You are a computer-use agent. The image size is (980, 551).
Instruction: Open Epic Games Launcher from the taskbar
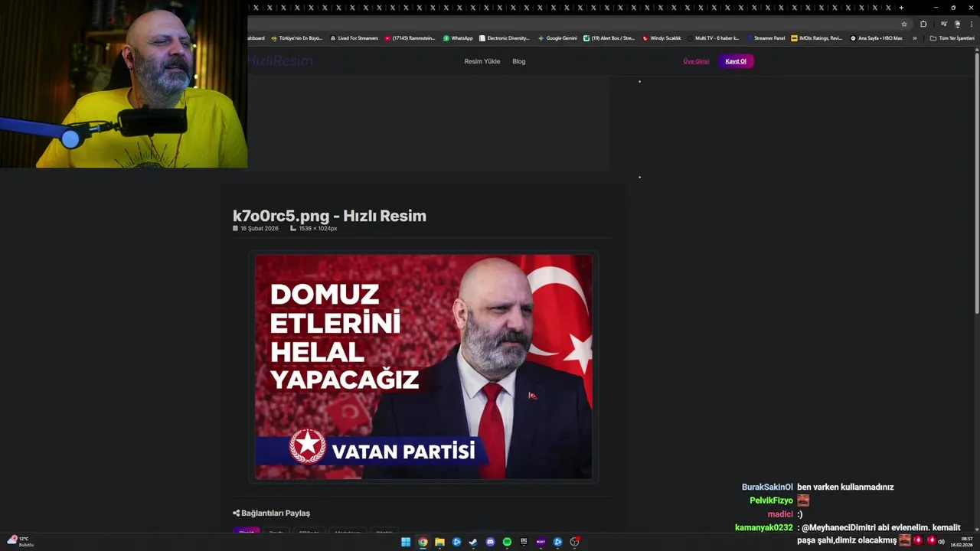[x=524, y=542]
